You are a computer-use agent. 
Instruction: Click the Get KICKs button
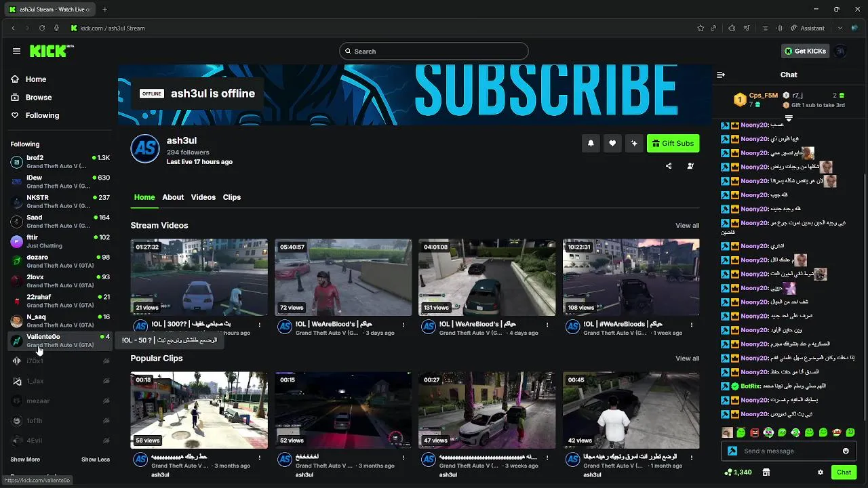805,51
